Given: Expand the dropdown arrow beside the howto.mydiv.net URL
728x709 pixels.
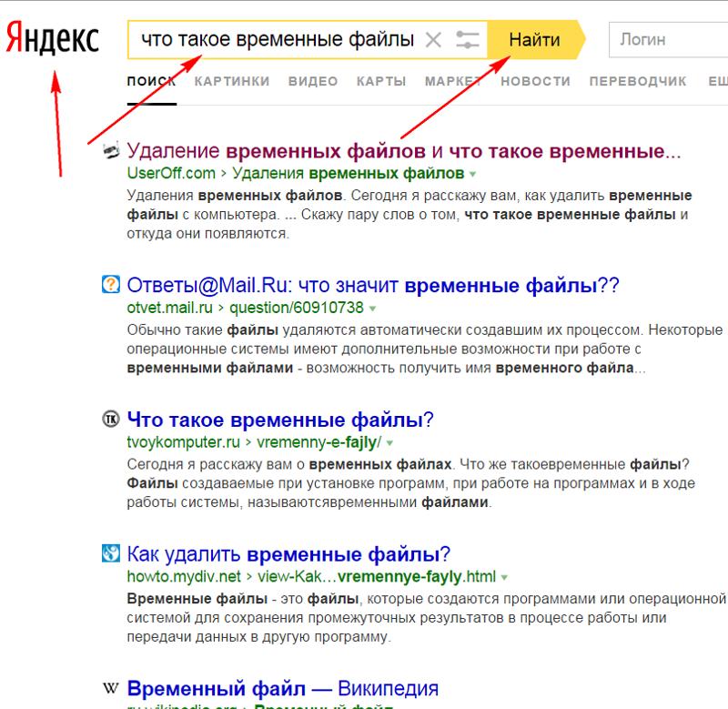Looking at the screenshot, I should click(504, 578).
